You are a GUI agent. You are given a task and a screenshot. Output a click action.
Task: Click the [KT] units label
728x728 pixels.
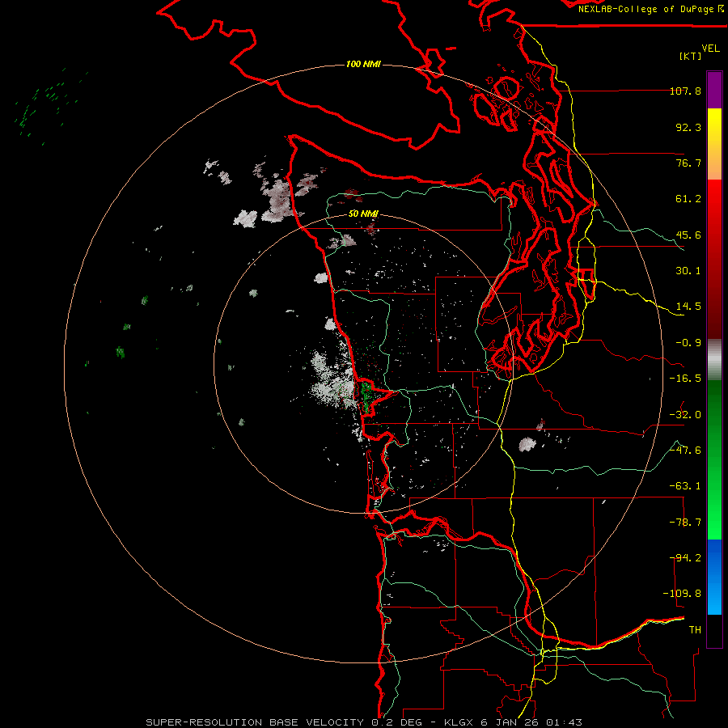pos(691,56)
